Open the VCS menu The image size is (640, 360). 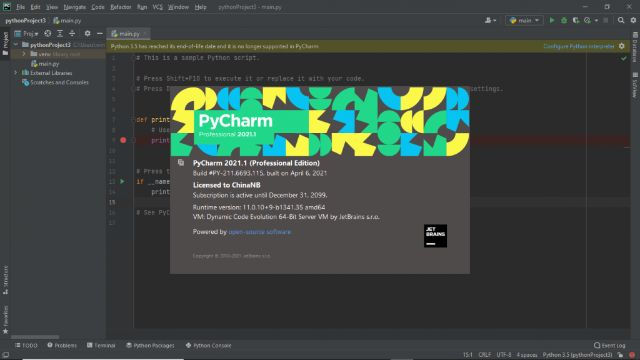157,7
